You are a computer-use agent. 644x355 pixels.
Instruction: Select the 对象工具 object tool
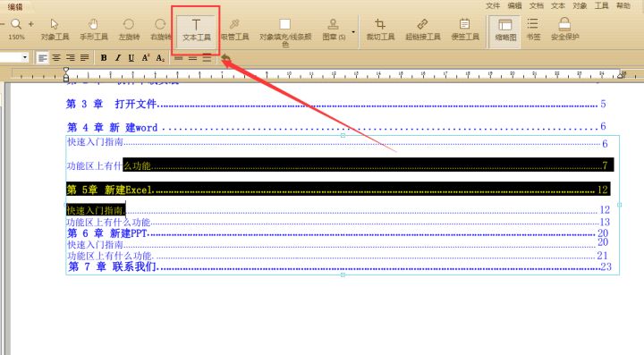click(x=55, y=30)
